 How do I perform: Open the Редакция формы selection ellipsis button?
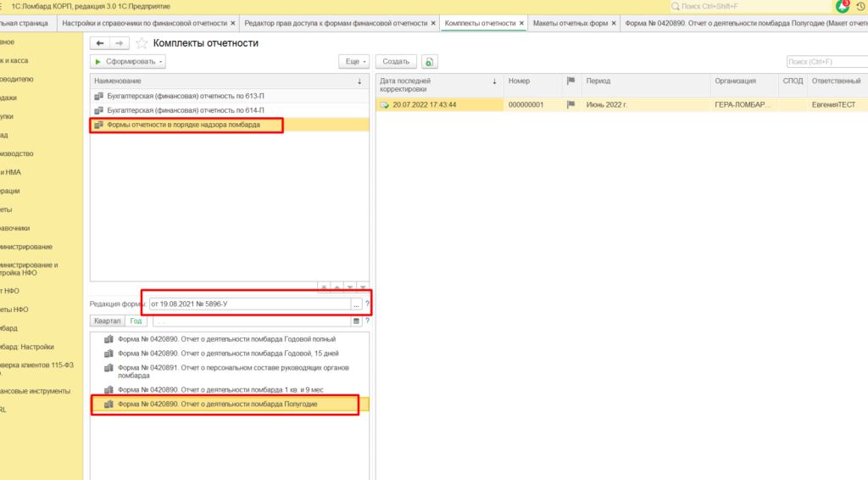point(356,304)
